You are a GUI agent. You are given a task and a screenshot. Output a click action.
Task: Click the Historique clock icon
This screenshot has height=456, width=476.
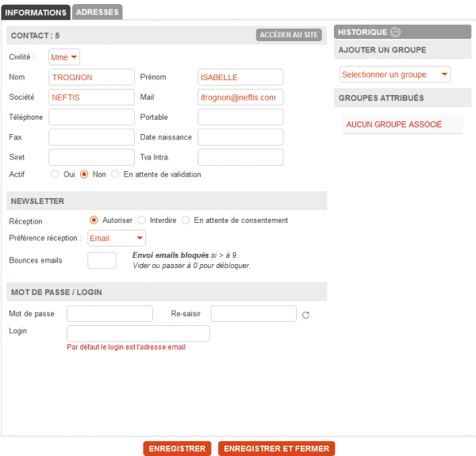[x=396, y=33]
